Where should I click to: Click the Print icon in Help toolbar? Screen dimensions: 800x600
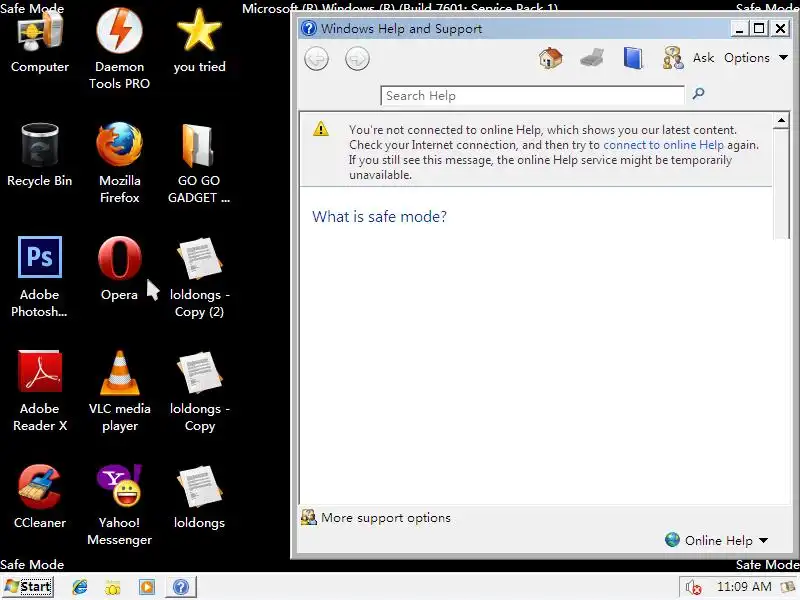point(592,58)
